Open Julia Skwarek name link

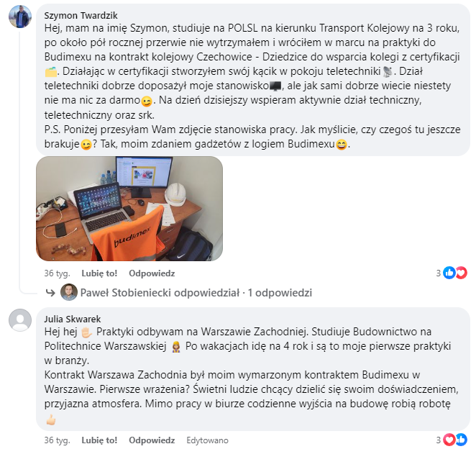(x=73, y=319)
